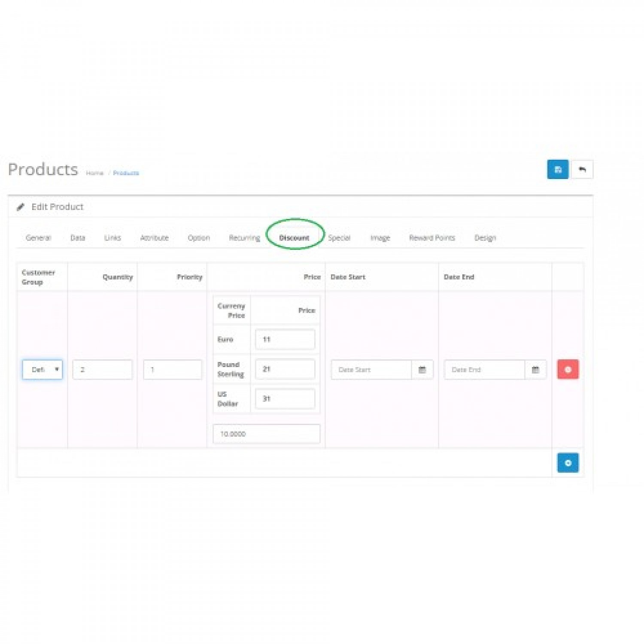Select the Special tab
This screenshot has width=644, height=644.
339,238
